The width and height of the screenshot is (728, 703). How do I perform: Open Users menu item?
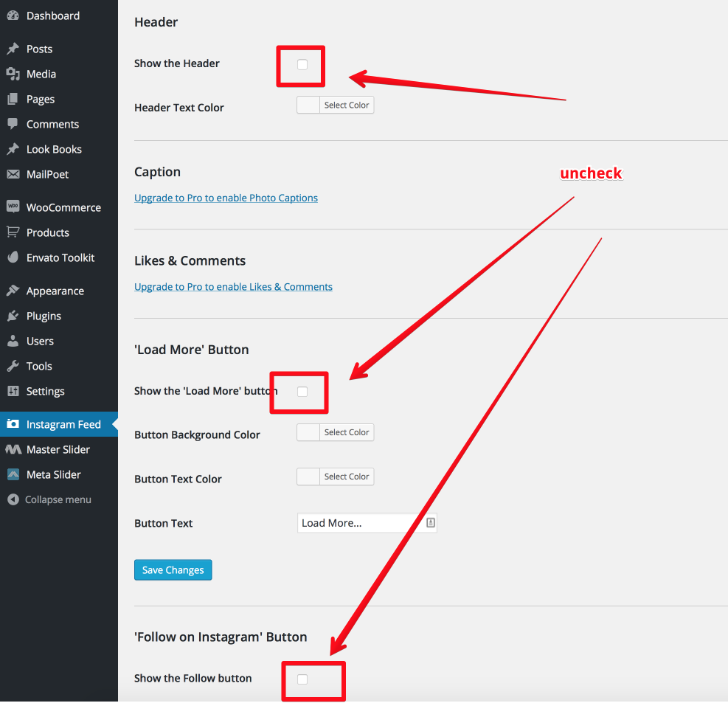(59, 341)
